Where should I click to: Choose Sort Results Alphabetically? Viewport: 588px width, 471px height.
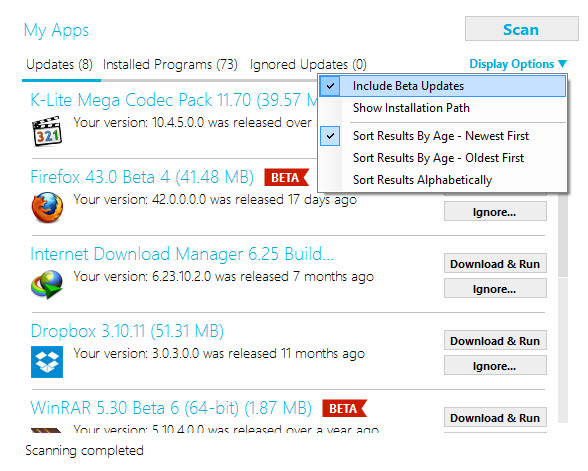[442, 180]
